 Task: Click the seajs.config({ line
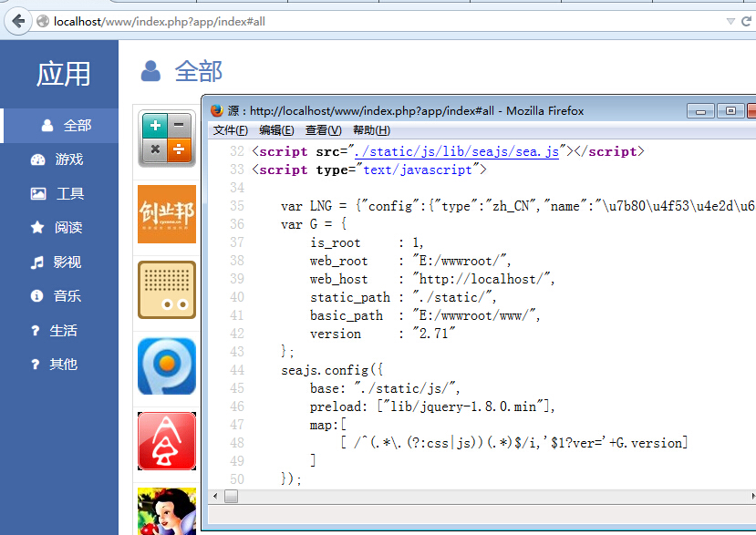332,370
